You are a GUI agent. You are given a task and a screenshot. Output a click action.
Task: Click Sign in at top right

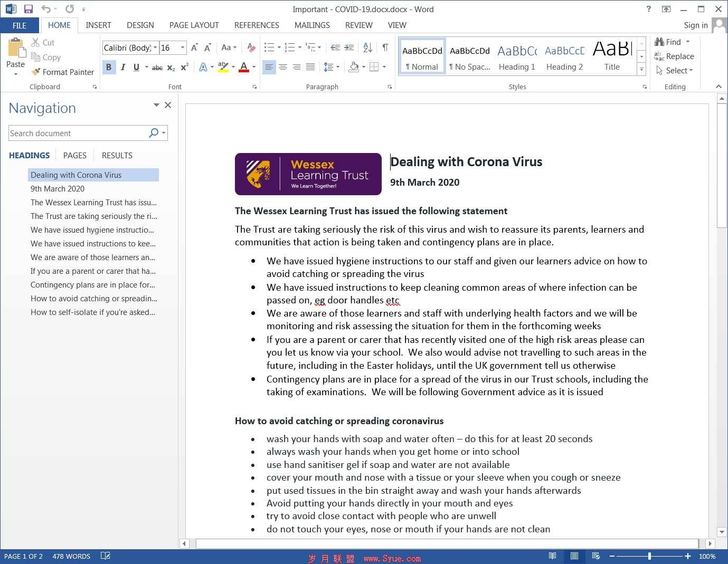[x=695, y=25]
